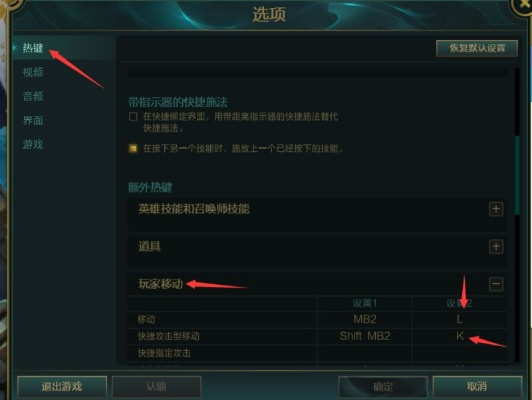
Task: Edit 快捷攻击型移动 secondary keybind K
Action: 459,336
